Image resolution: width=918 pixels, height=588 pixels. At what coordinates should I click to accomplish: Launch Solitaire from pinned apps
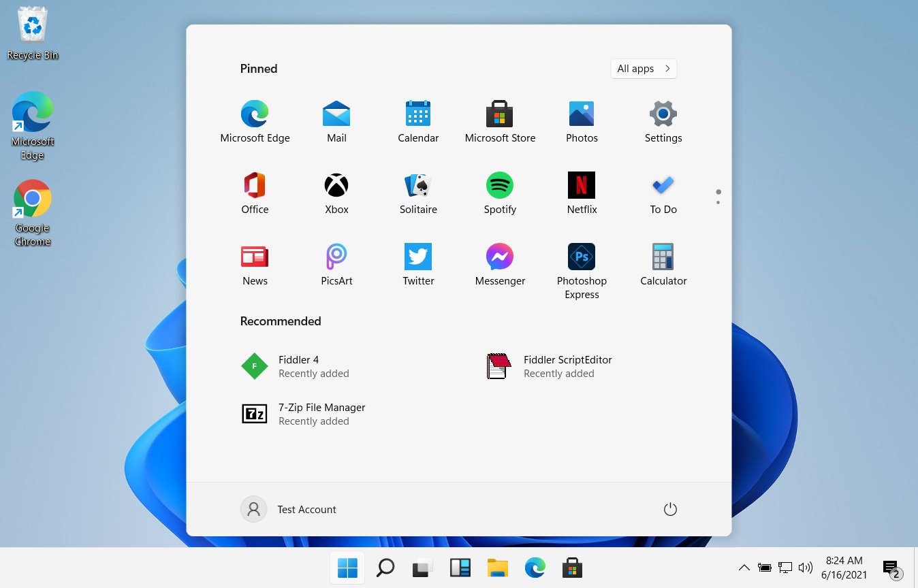point(418,185)
